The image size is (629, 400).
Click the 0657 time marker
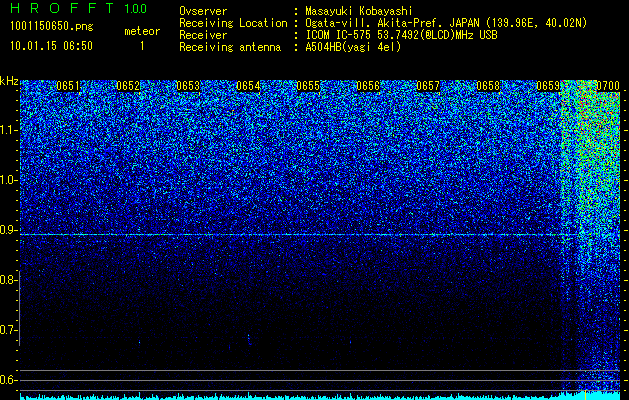point(428,86)
